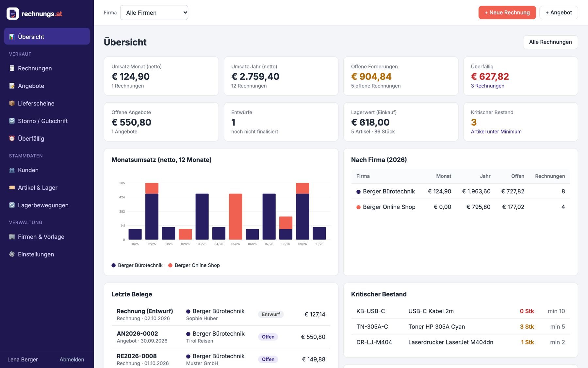Log out via Abmelden
588x368 pixels.
[x=72, y=359]
